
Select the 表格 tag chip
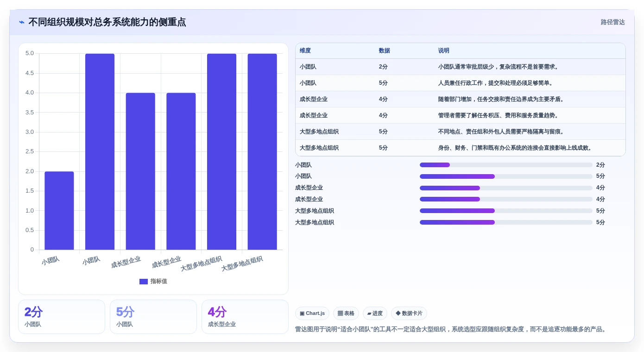pos(346,314)
